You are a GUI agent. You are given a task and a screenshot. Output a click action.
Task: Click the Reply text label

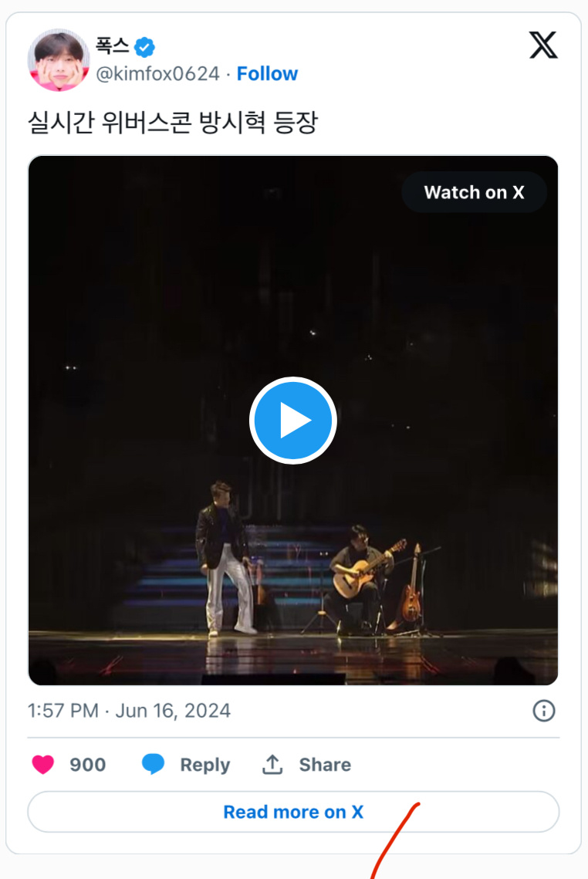pyautogui.click(x=204, y=765)
